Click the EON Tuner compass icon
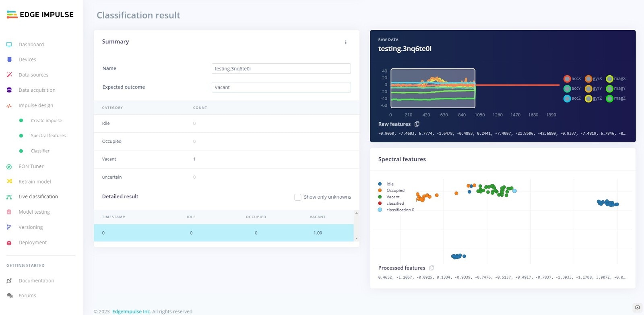The width and height of the screenshot is (644, 315). click(x=9, y=167)
